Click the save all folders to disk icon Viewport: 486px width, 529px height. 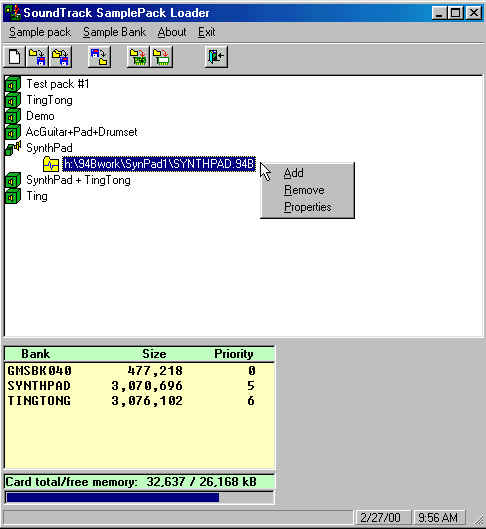pyautogui.click(x=61, y=56)
